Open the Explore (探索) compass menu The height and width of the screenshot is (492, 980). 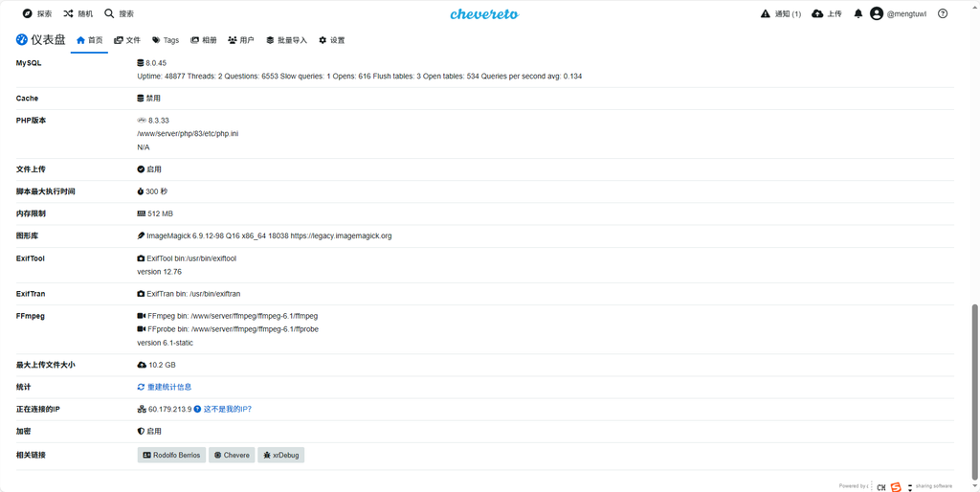37,13
